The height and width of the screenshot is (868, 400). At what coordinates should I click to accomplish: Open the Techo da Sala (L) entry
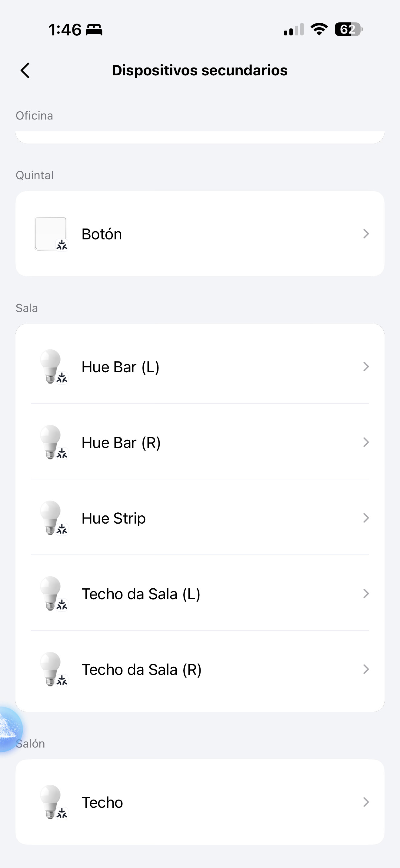point(200,593)
